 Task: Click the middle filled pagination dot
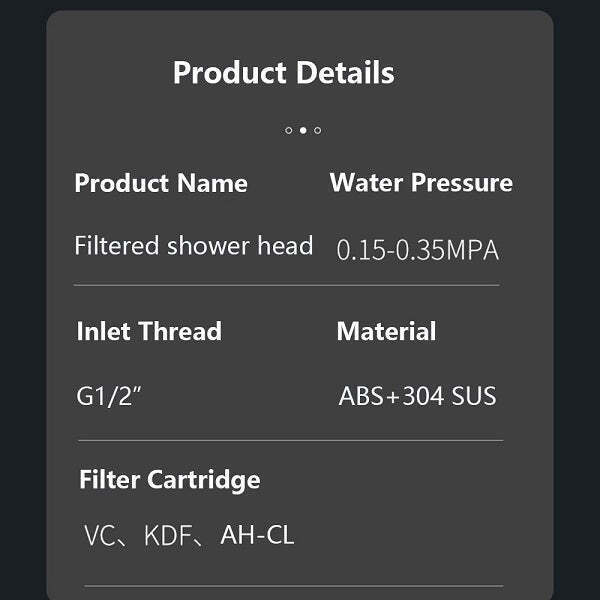point(303,130)
